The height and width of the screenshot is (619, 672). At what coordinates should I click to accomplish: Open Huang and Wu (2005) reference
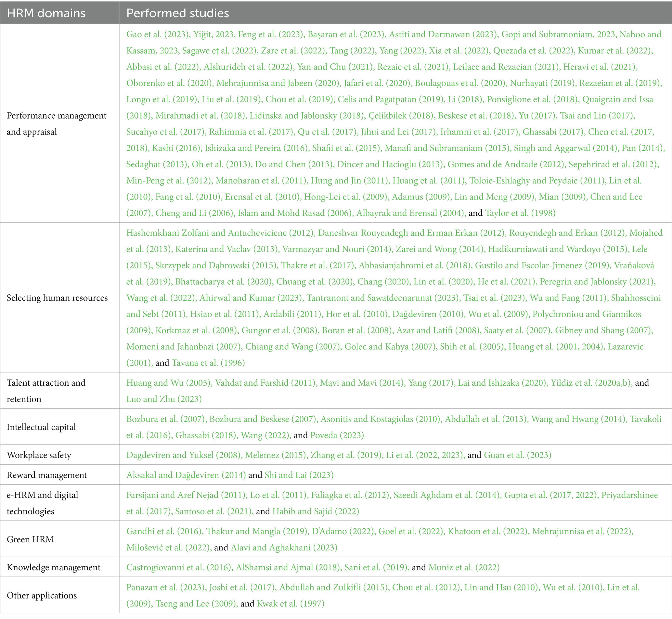[x=169, y=382]
